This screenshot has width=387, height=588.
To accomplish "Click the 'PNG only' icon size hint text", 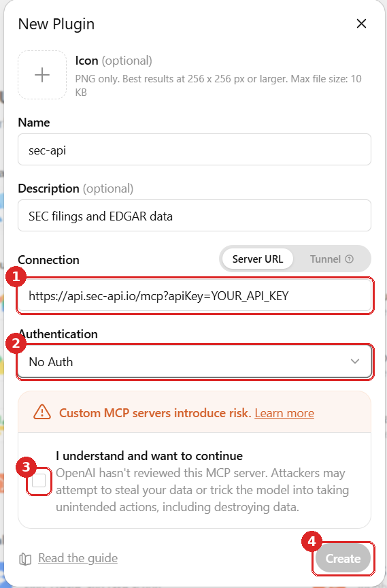I will click(218, 86).
